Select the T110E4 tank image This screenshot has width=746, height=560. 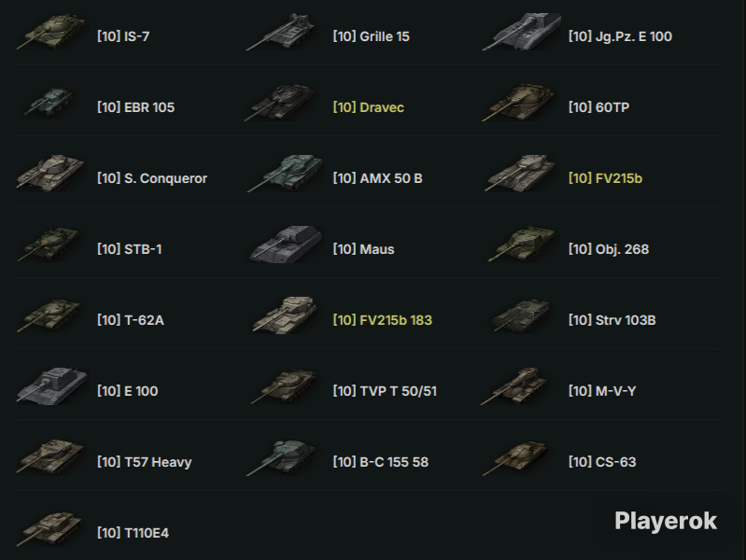tap(49, 528)
